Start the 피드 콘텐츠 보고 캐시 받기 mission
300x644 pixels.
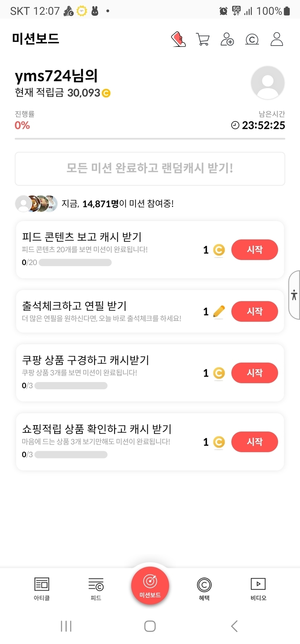pos(254,250)
